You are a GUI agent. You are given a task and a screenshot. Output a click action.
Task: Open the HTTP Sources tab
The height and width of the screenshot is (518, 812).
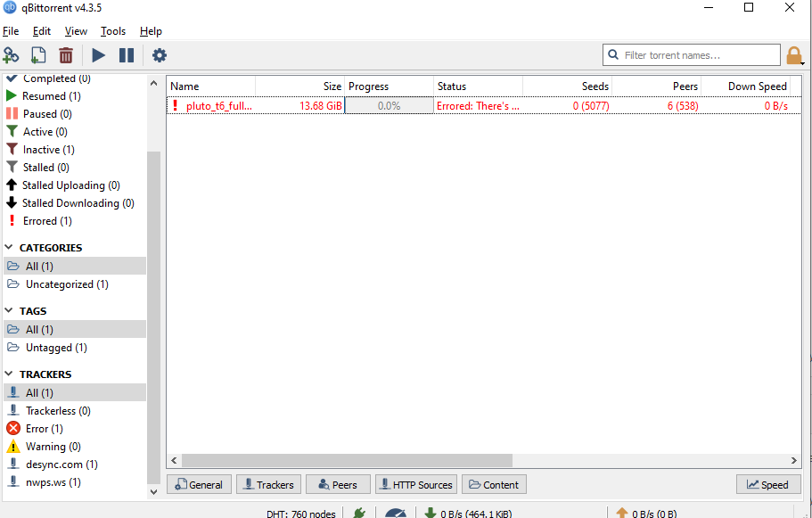pyautogui.click(x=416, y=484)
